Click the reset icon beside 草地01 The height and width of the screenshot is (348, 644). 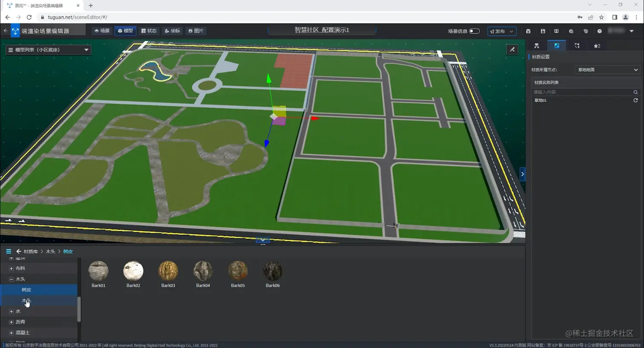(x=635, y=100)
